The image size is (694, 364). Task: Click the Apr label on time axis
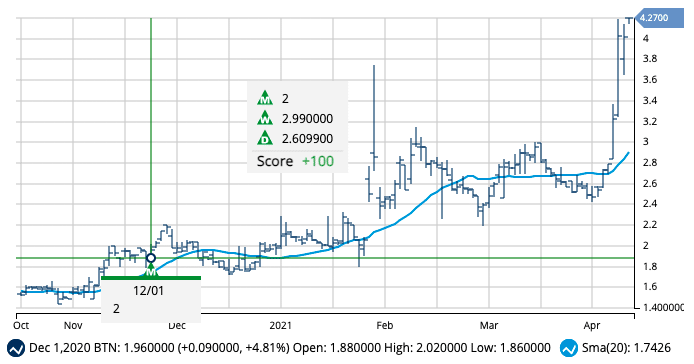tap(592, 326)
